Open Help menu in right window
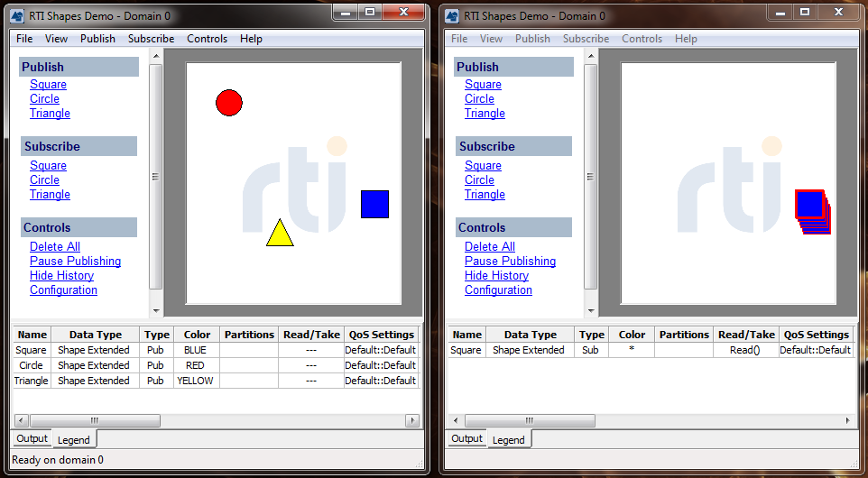868x478 pixels. click(686, 39)
